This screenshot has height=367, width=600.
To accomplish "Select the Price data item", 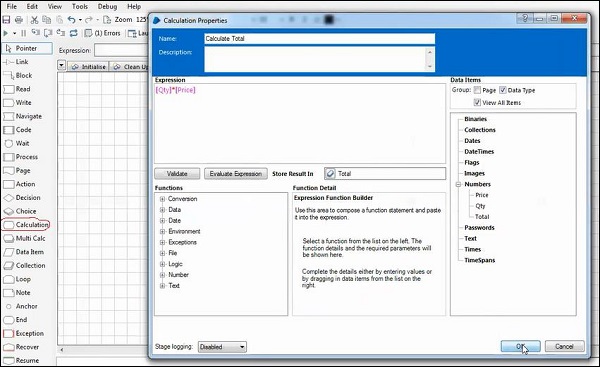I will pos(482,195).
